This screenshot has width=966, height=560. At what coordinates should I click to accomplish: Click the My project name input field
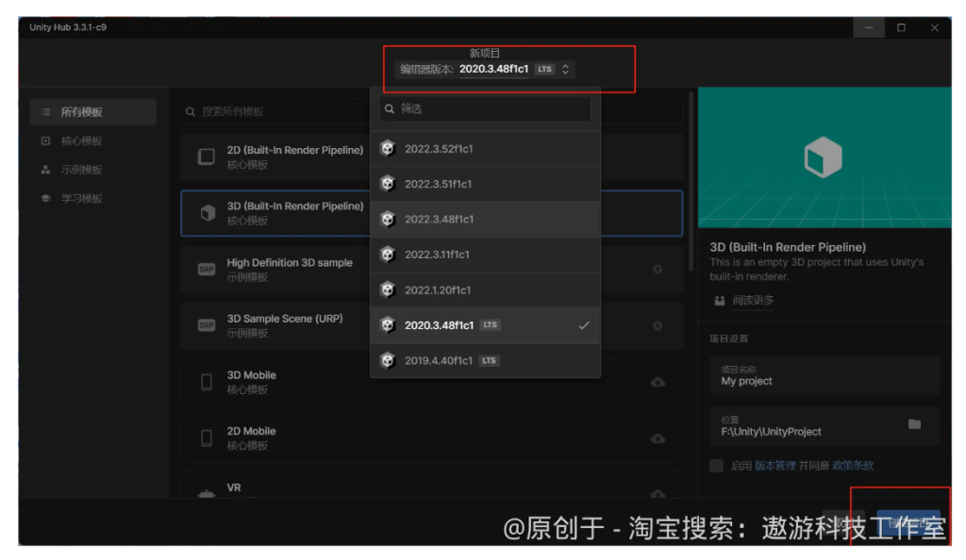824,375
